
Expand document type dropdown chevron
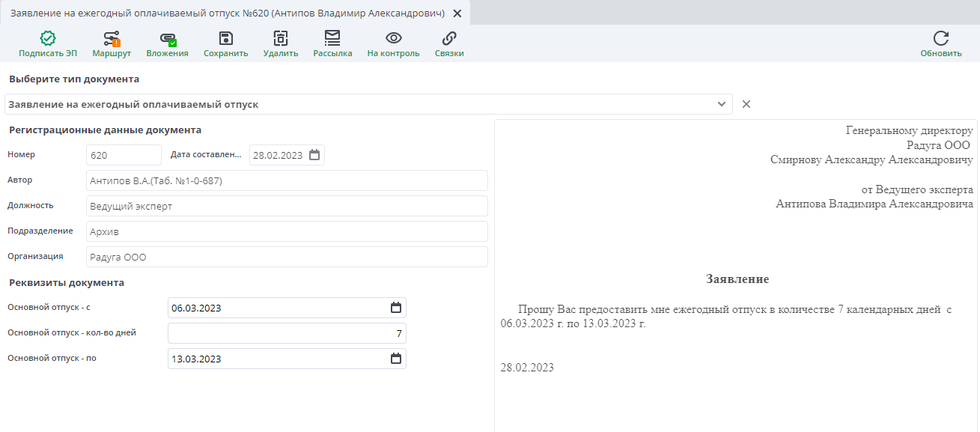[x=722, y=104]
